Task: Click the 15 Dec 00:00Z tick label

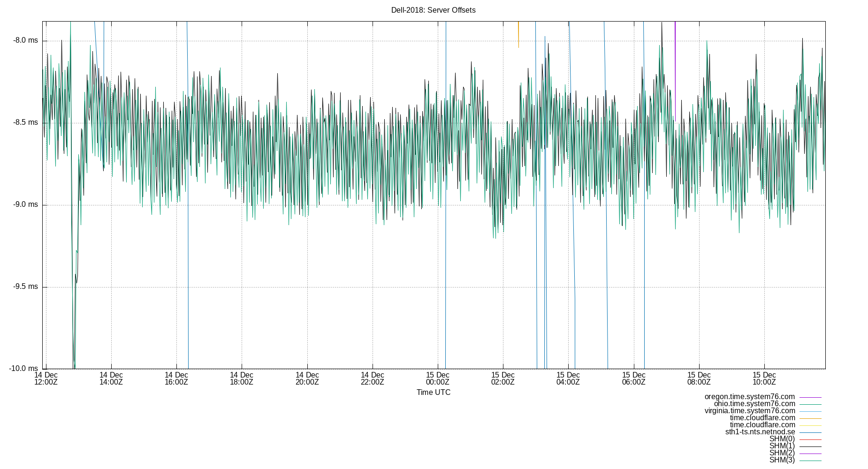Action: 438,378
